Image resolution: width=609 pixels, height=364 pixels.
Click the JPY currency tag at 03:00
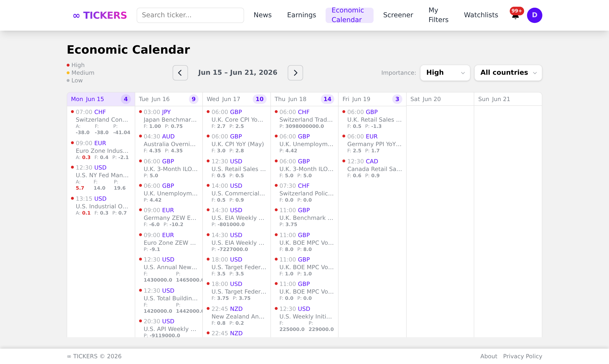pyautogui.click(x=166, y=112)
